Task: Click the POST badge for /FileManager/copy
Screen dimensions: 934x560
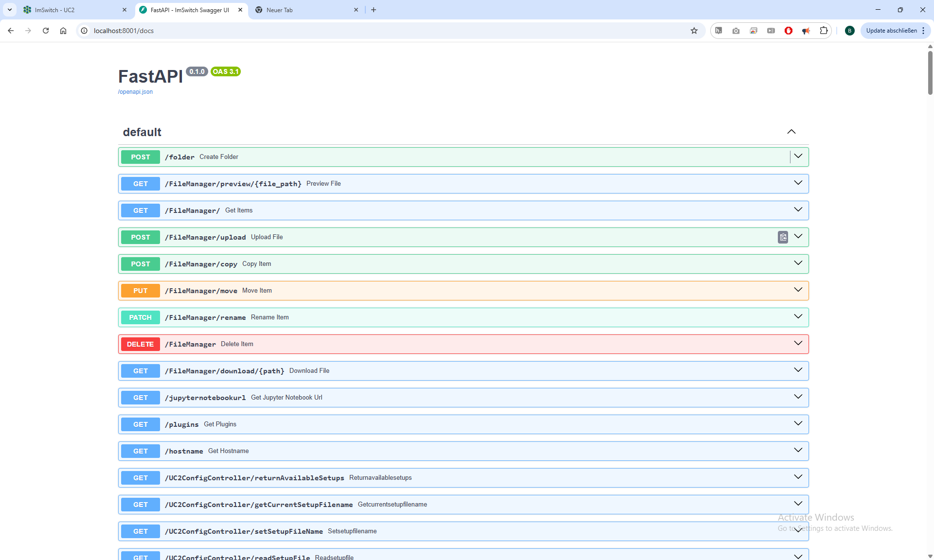Action: pyautogui.click(x=141, y=264)
